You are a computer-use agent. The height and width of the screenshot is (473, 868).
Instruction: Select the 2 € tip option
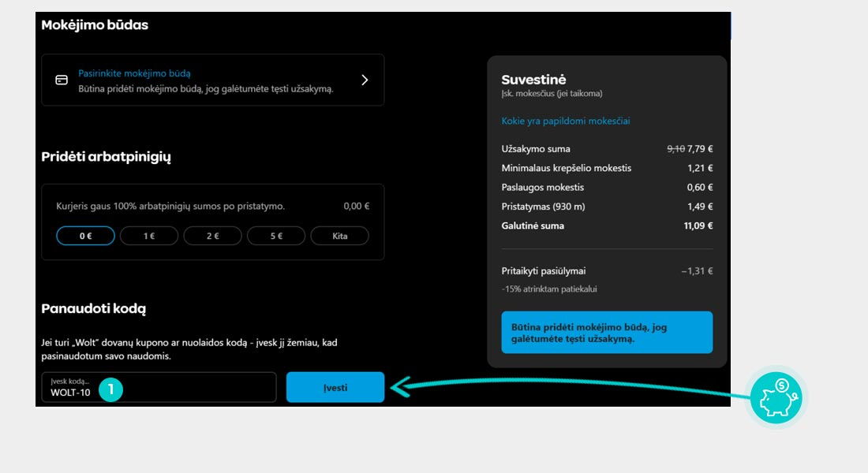coord(212,236)
